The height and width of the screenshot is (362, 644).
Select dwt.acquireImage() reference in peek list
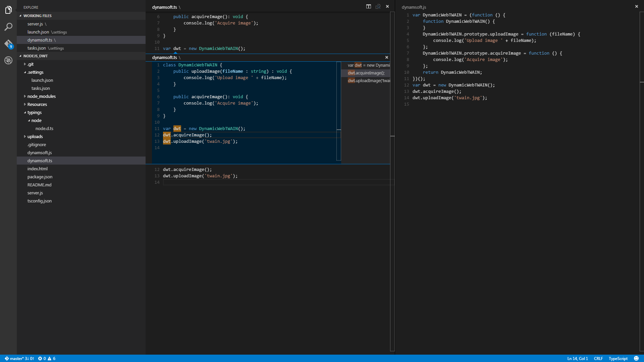coord(366,73)
